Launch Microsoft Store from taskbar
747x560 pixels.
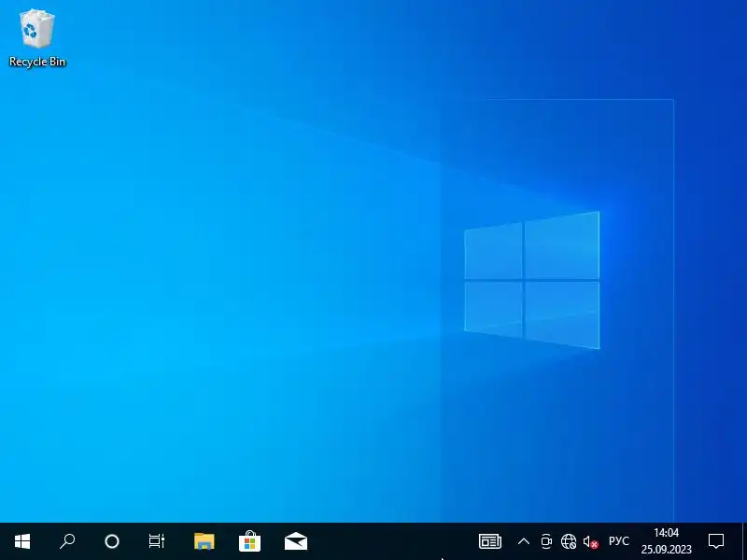[249, 541]
